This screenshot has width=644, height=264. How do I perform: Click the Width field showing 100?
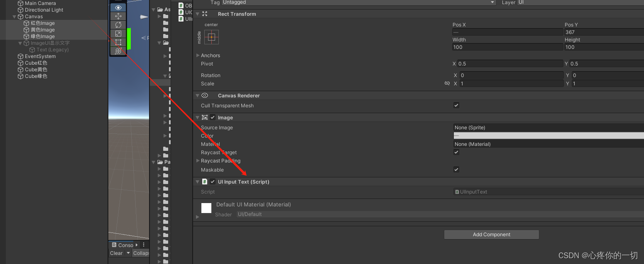click(507, 47)
